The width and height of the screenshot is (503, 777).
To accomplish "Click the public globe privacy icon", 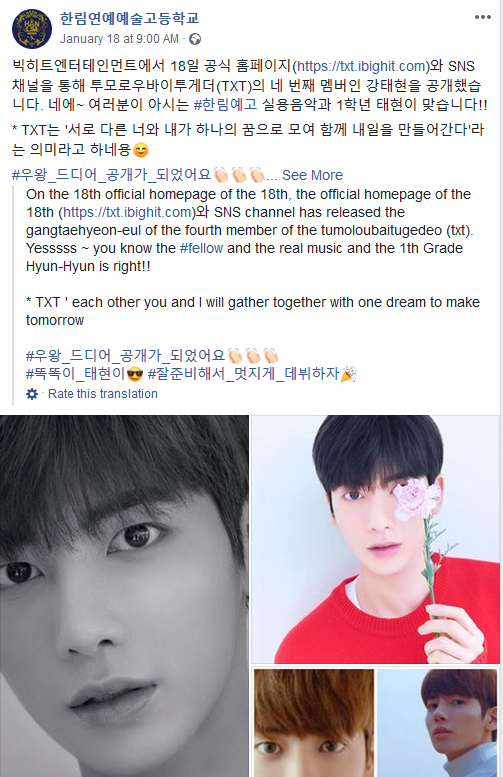I will tap(195, 39).
